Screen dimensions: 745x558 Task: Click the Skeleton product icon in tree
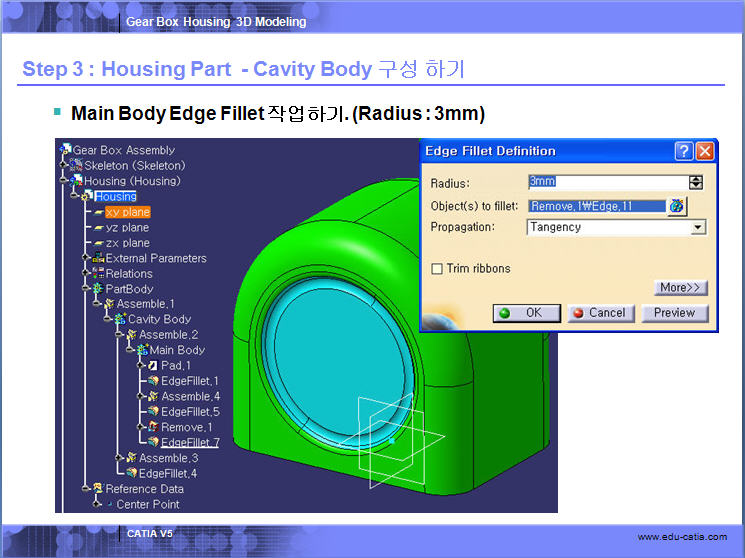[76, 165]
